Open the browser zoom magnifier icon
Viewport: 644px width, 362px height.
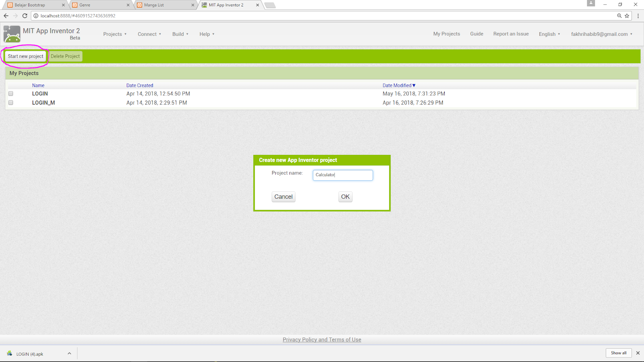coord(619,16)
